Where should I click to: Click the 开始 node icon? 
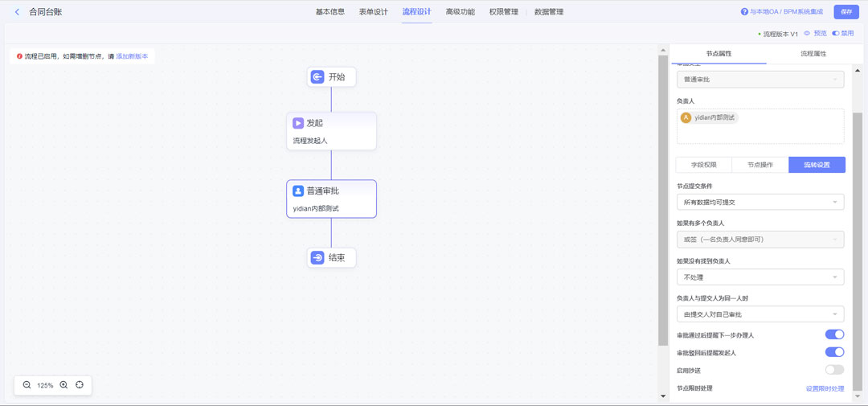click(x=317, y=77)
